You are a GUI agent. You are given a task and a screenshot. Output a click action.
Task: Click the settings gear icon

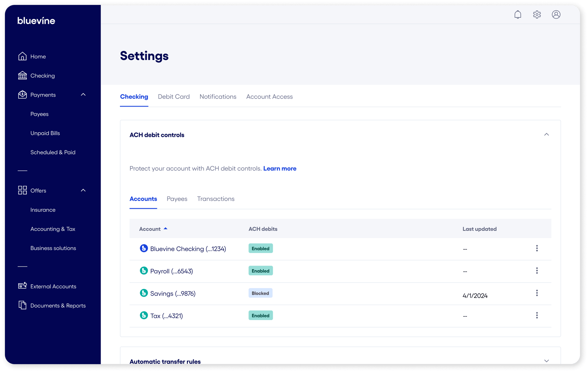pyautogui.click(x=537, y=15)
